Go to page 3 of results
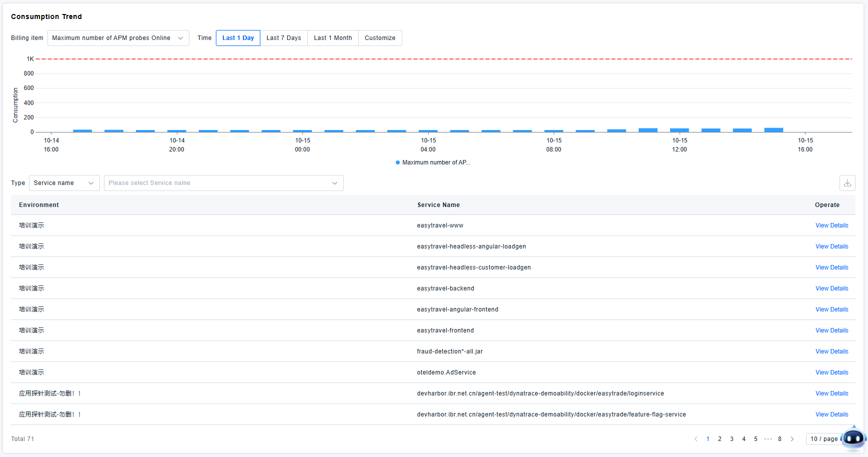 pos(732,439)
